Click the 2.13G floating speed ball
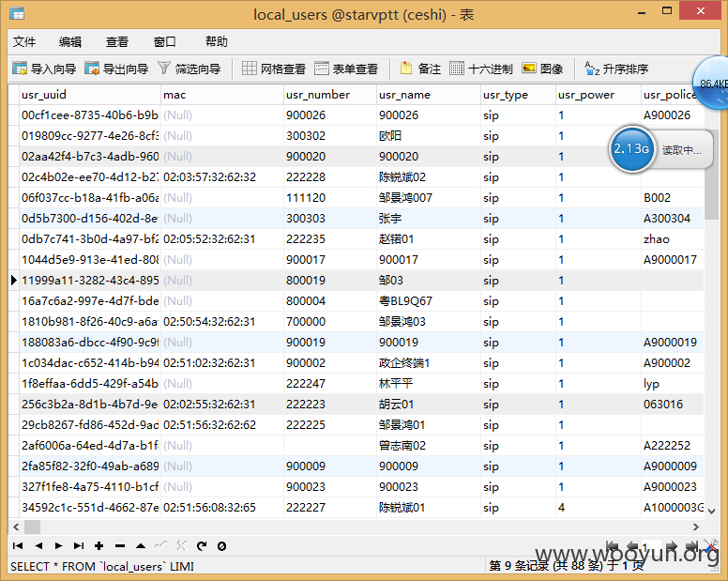This screenshot has width=728, height=581. [631, 148]
